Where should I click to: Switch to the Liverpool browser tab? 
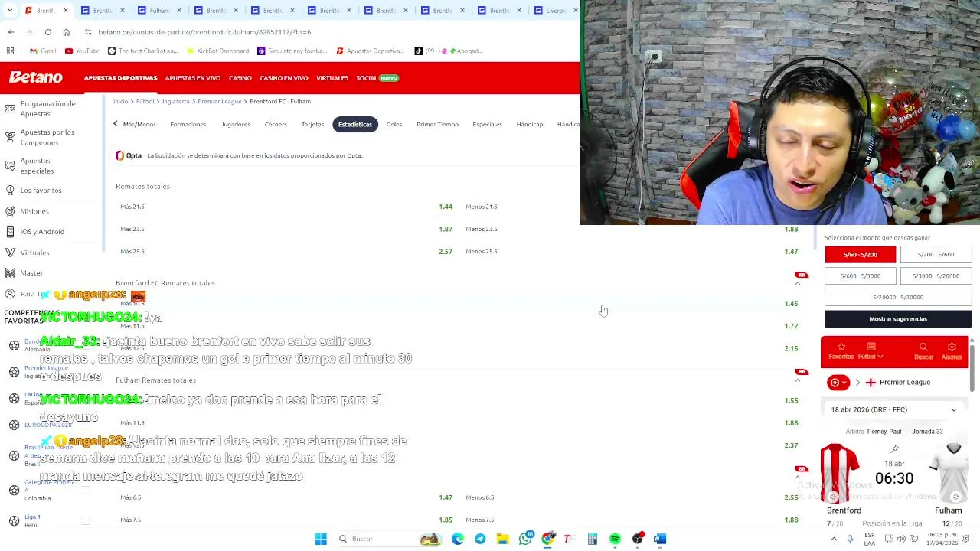(555, 11)
